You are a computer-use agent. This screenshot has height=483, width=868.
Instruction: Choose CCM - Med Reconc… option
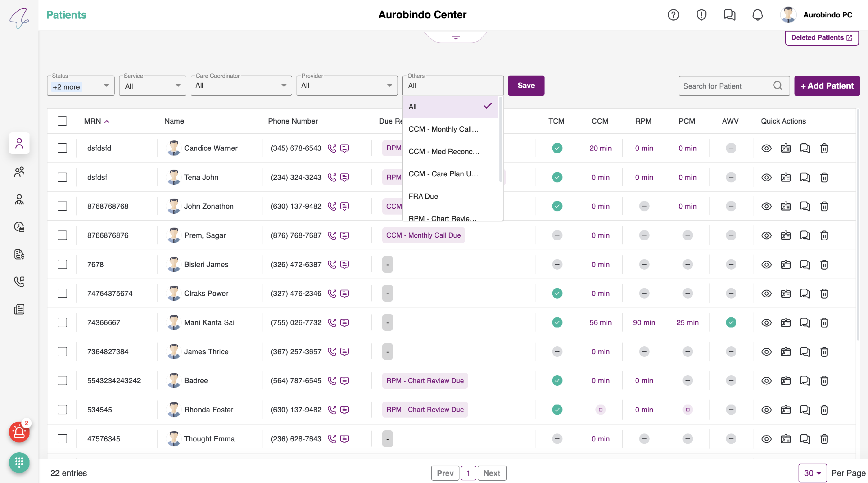pos(444,151)
